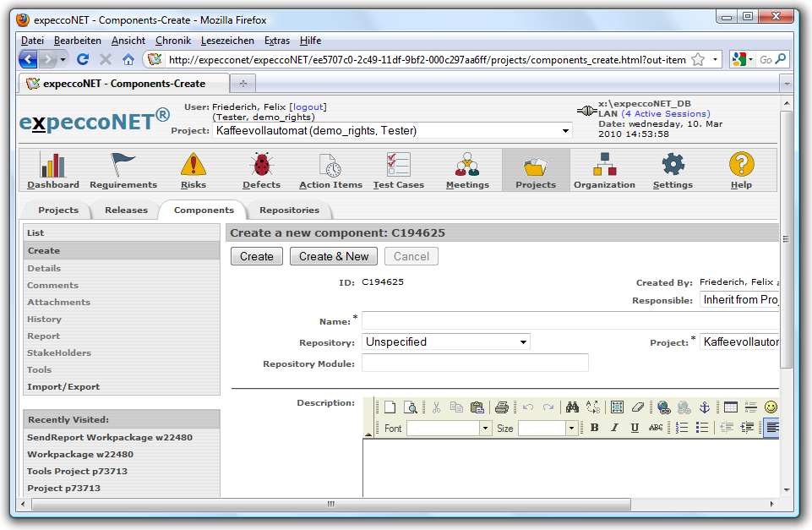Switch to the Releases tab
Screen dimensions: 812x530
pyautogui.click(x=126, y=210)
